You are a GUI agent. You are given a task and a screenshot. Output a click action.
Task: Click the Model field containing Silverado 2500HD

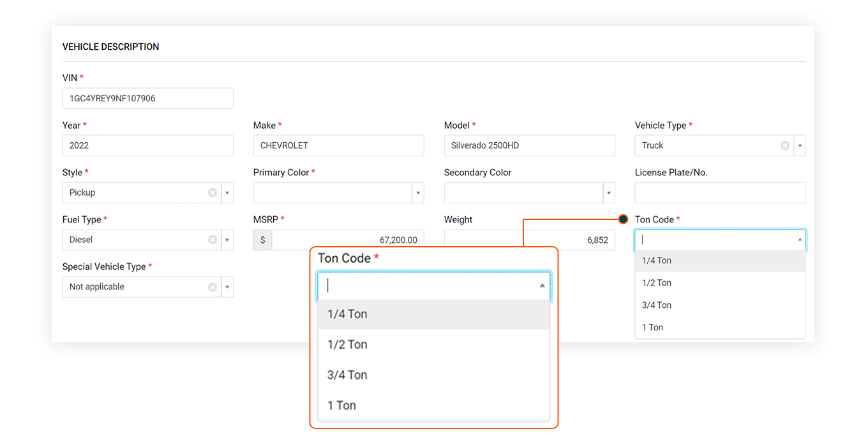pos(529,145)
